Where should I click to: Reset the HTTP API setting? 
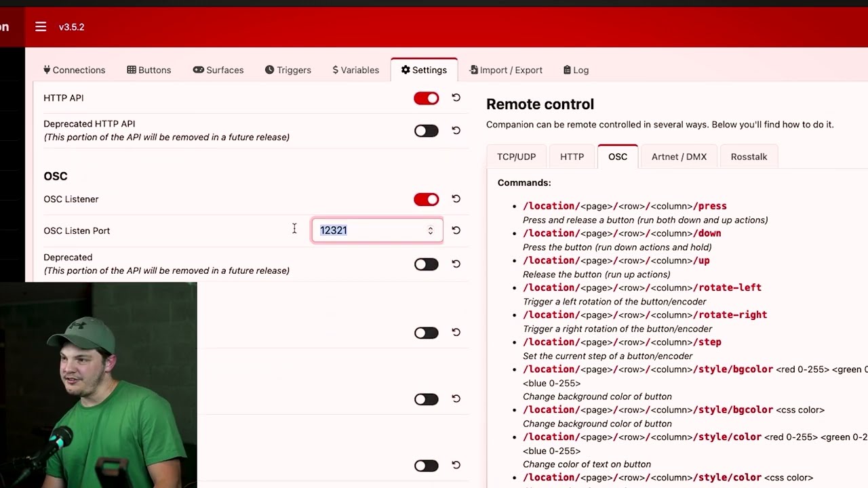pos(456,98)
